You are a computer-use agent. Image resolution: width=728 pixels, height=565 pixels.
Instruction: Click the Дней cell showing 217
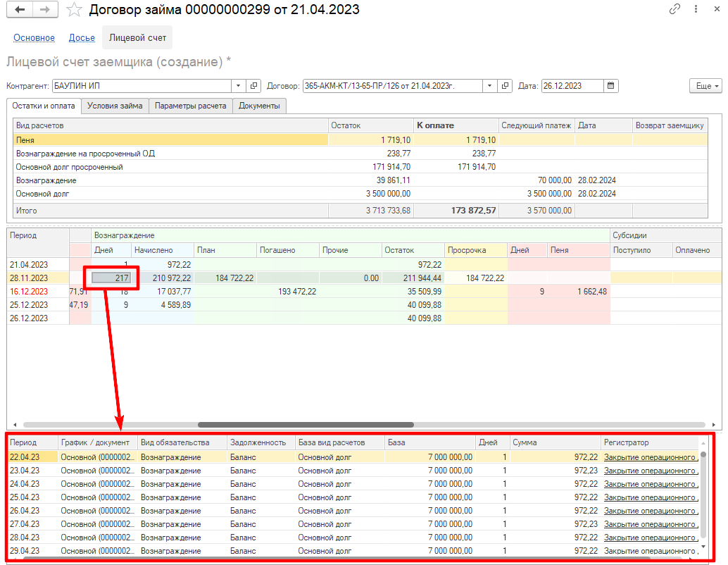click(x=111, y=278)
